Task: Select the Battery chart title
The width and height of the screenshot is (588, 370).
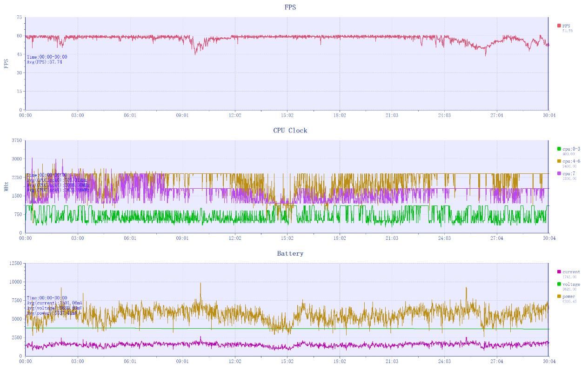Action: (290, 253)
